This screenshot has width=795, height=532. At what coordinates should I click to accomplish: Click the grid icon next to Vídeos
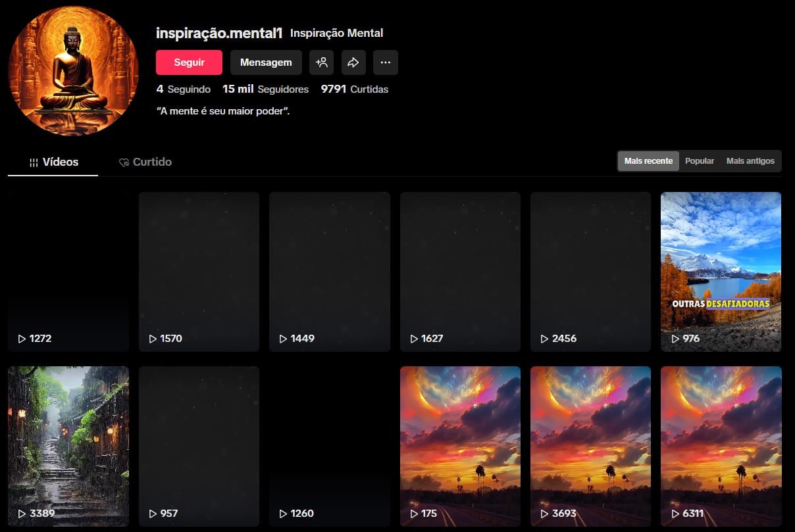pos(33,162)
